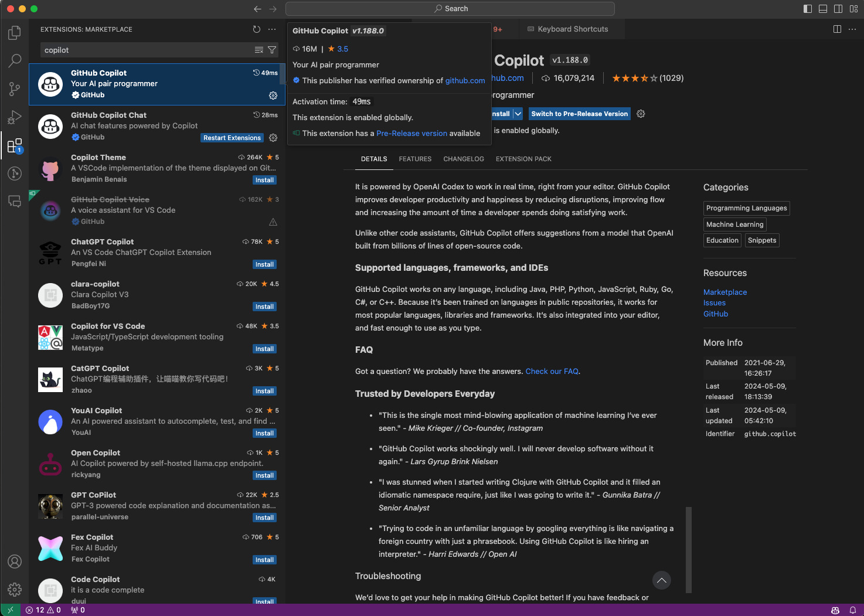
Task: Open the manage gear on GitHub Copilot entry
Action: click(x=273, y=95)
